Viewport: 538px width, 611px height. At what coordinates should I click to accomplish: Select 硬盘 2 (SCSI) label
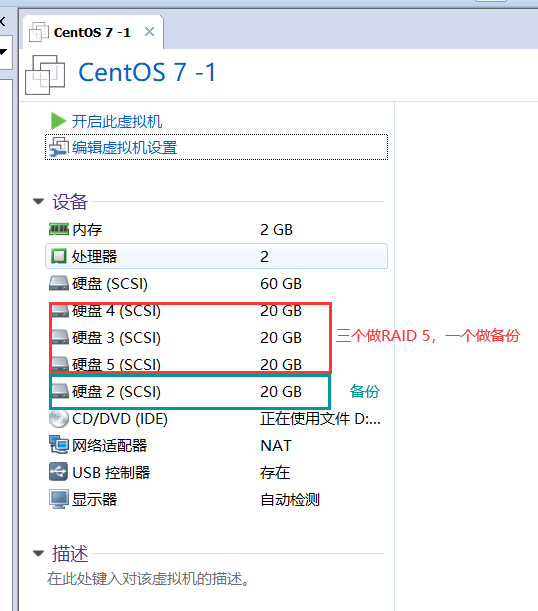coord(116,392)
